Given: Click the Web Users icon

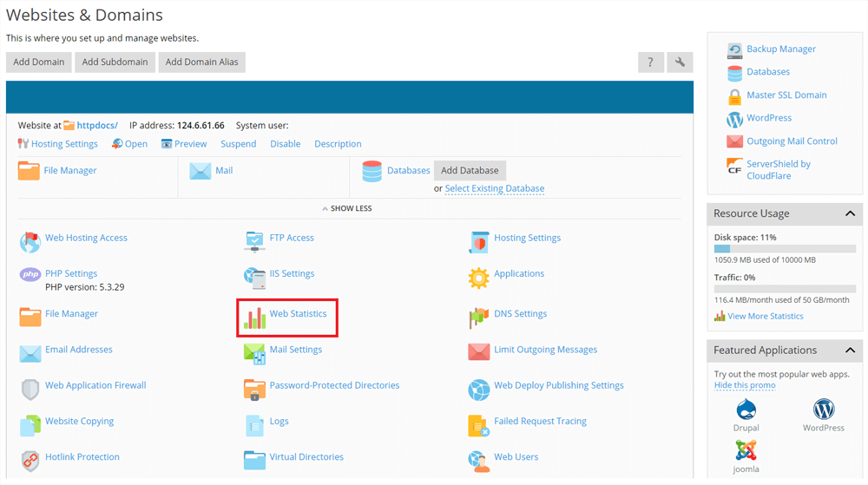Looking at the screenshot, I should point(478,461).
